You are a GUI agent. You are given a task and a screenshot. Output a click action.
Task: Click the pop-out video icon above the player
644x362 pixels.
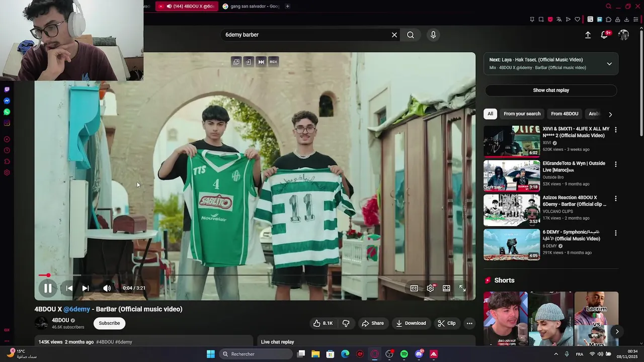point(236,62)
